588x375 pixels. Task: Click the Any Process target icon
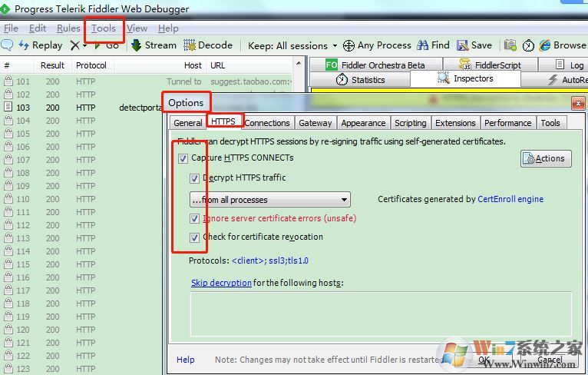(349, 46)
